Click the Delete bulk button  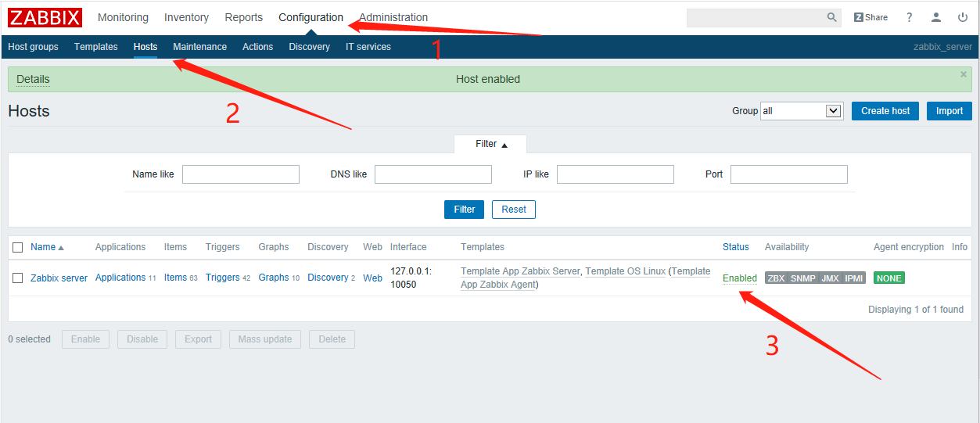(x=332, y=339)
